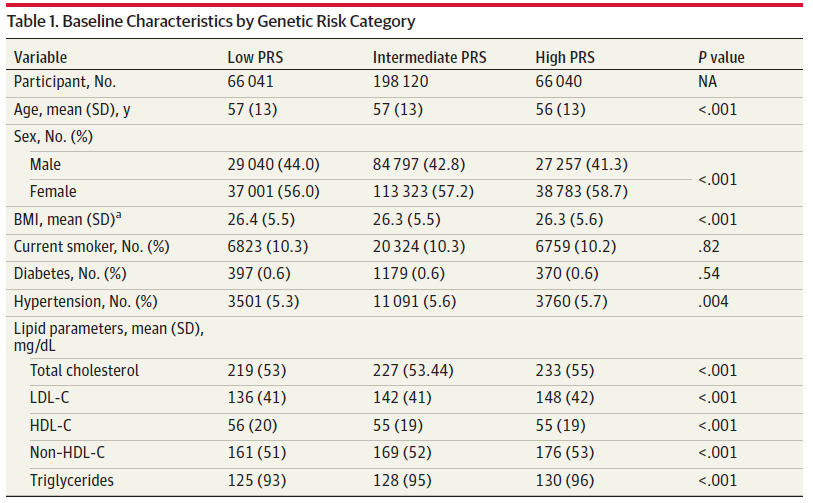The height and width of the screenshot is (503, 813).
Task: Select the Triglycerides row label
Action: click(x=71, y=480)
